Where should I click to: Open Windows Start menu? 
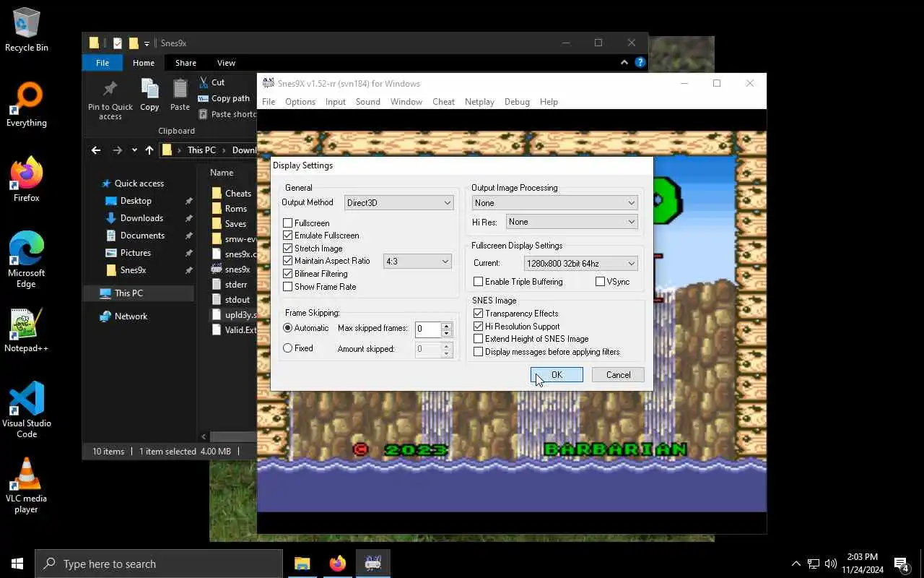(x=17, y=564)
